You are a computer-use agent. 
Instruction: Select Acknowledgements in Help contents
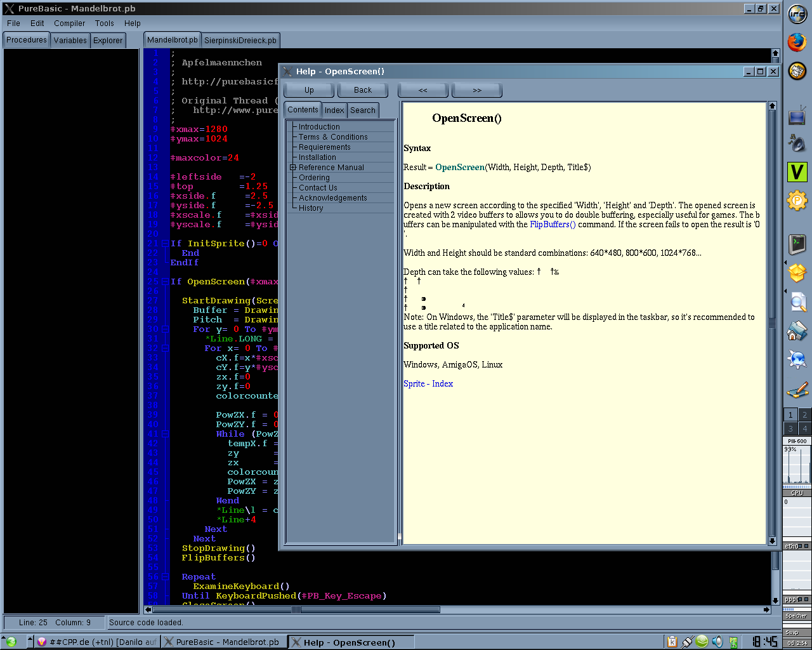point(332,198)
